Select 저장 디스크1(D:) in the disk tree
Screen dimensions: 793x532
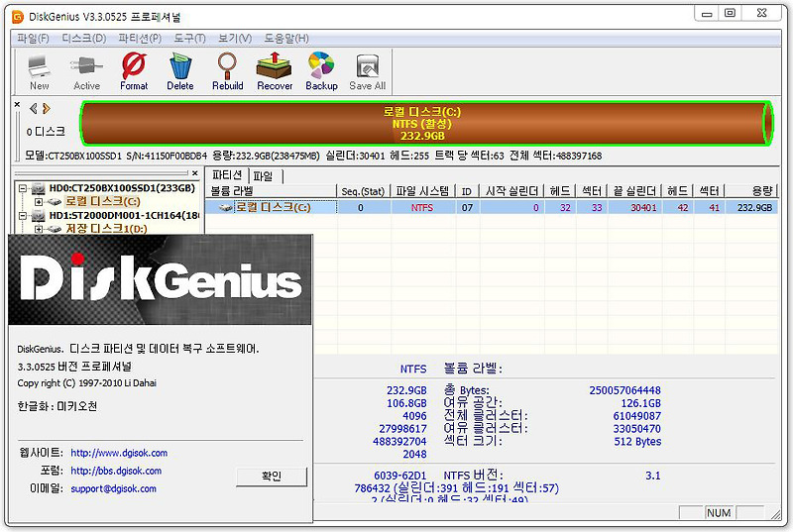pyautogui.click(x=106, y=229)
